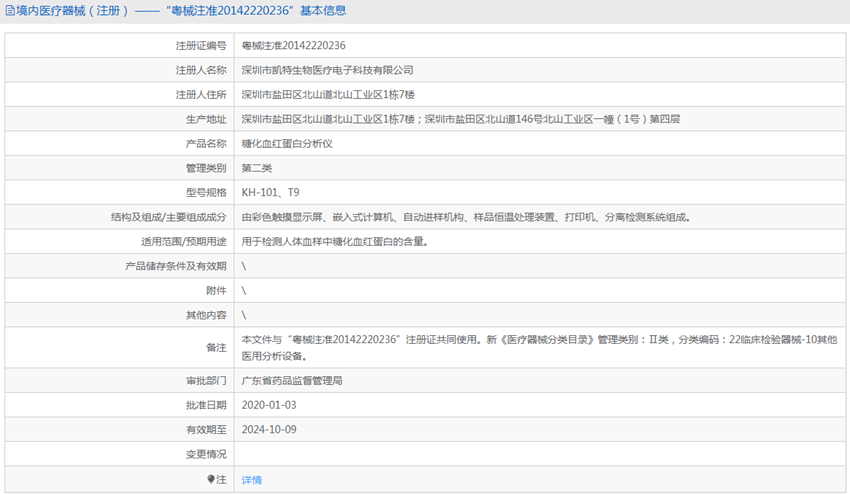Click the label 其他内容

point(206,315)
